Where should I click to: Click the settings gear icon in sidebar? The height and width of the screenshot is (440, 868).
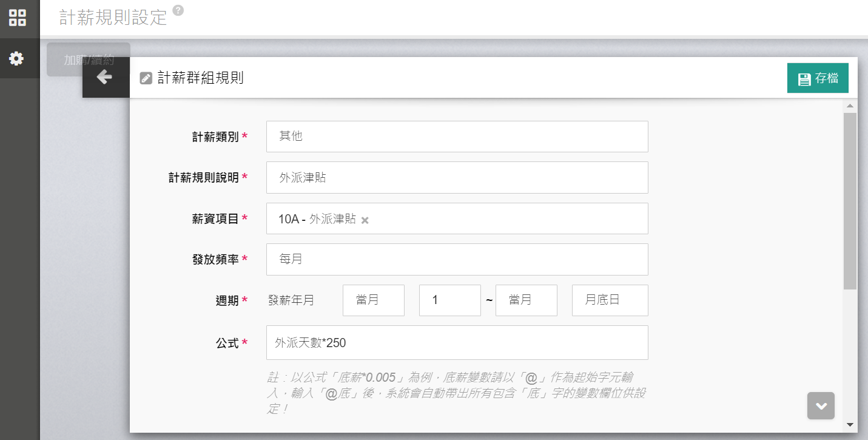[x=16, y=58]
